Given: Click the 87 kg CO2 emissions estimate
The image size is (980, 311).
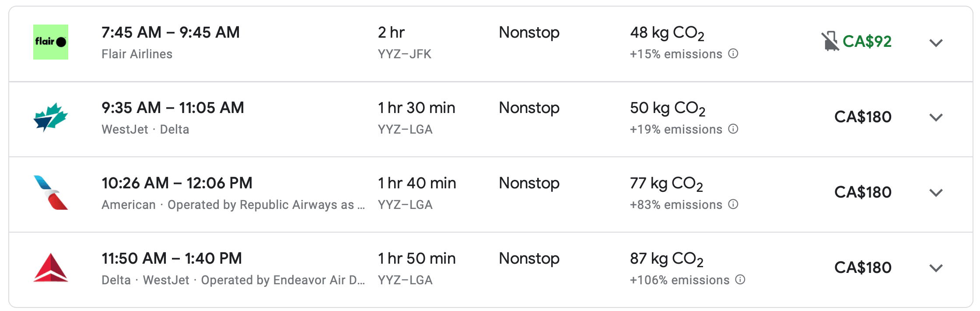Looking at the screenshot, I should [x=666, y=259].
